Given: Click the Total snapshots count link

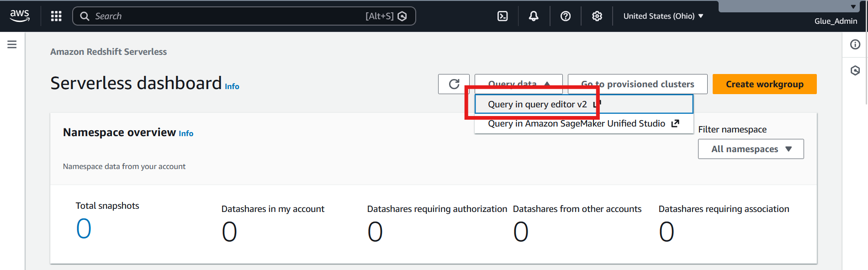Looking at the screenshot, I should pos(84,228).
